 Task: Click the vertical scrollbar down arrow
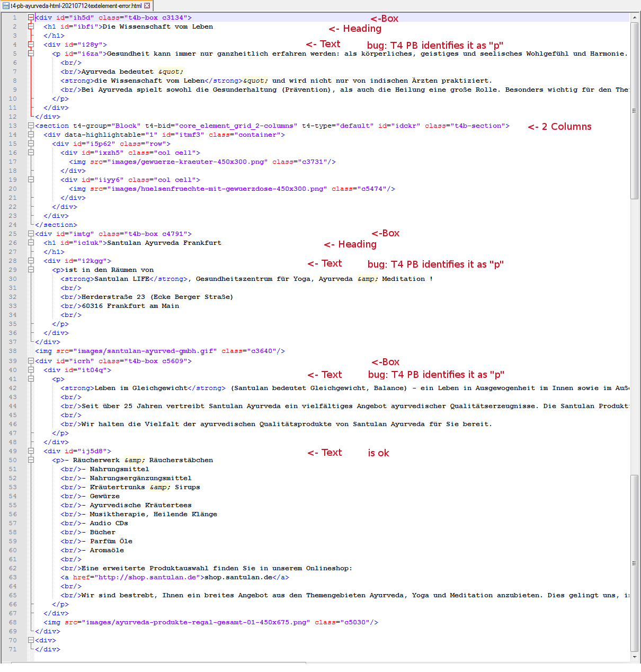click(635, 657)
